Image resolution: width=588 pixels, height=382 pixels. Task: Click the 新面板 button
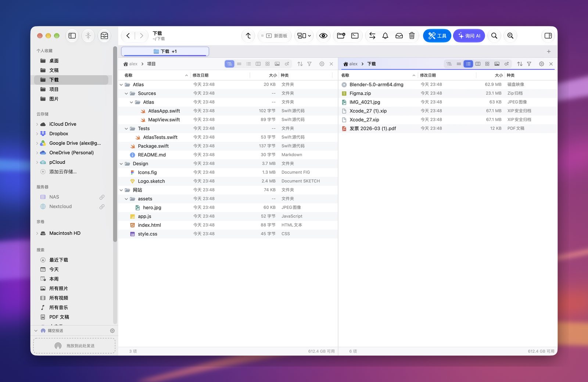pyautogui.click(x=275, y=36)
